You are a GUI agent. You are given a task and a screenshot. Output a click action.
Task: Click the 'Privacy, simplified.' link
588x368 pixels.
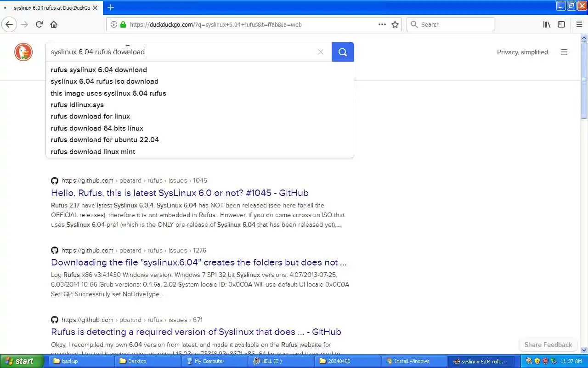coord(523,52)
